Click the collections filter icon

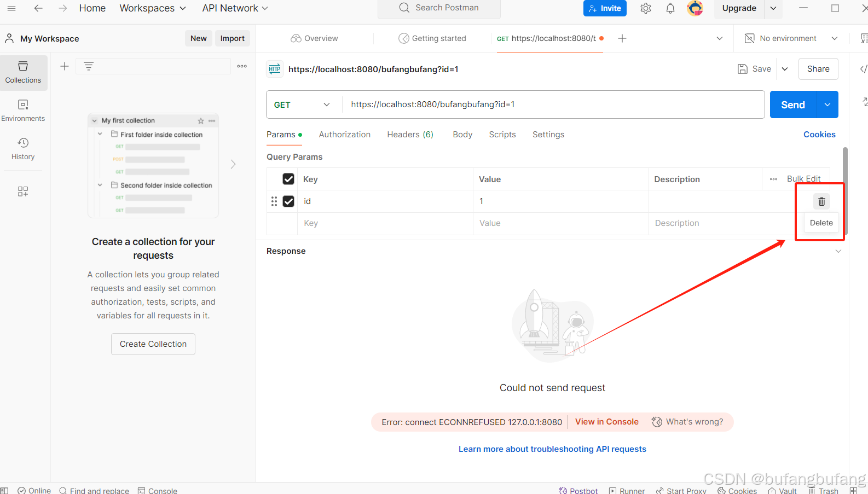pyautogui.click(x=89, y=66)
